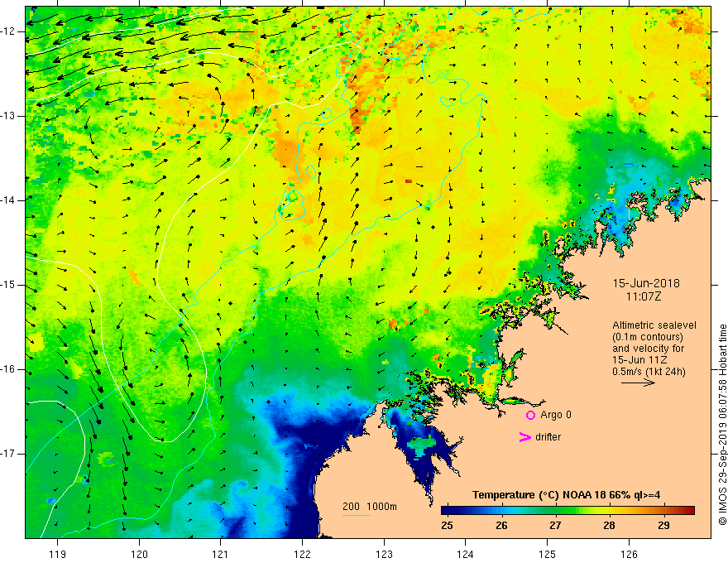Click the 25 value on temperature scale
The height and width of the screenshot is (563, 728).
[447, 526]
